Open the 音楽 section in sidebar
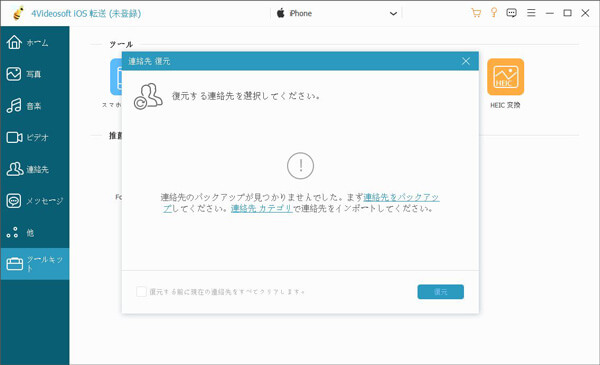The height and width of the screenshot is (365, 600). (34, 106)
